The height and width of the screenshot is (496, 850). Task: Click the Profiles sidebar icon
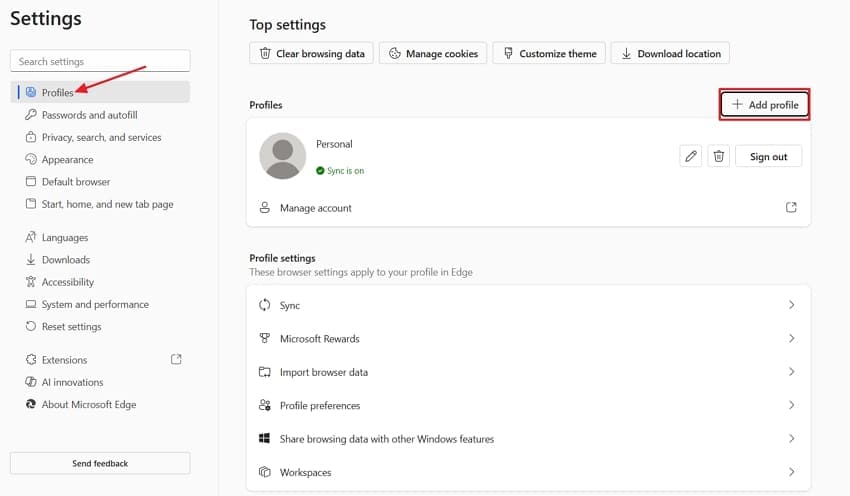click(31, 92)
